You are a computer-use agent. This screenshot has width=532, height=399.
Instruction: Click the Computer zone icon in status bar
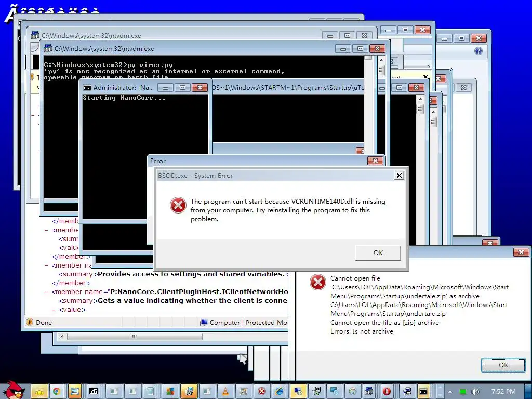(204, 322)
